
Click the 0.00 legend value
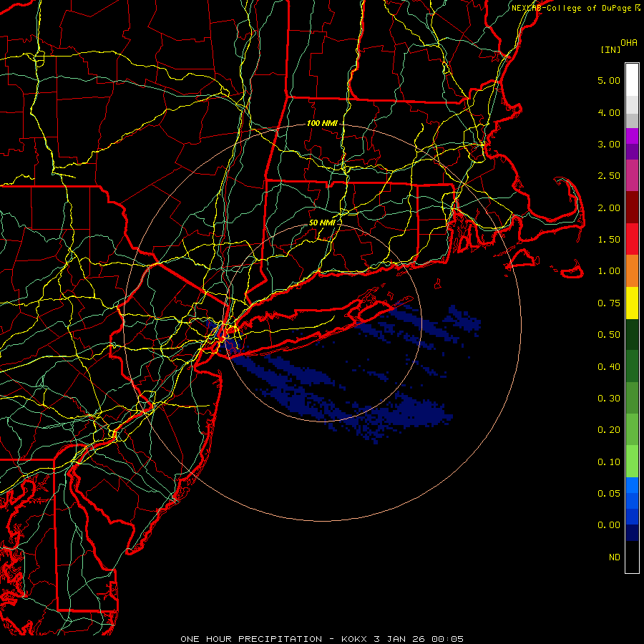[x=609, y=525]
